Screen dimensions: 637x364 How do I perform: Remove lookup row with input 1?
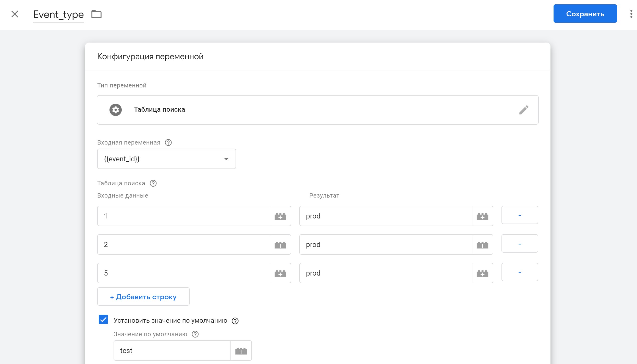pos(520,215)
